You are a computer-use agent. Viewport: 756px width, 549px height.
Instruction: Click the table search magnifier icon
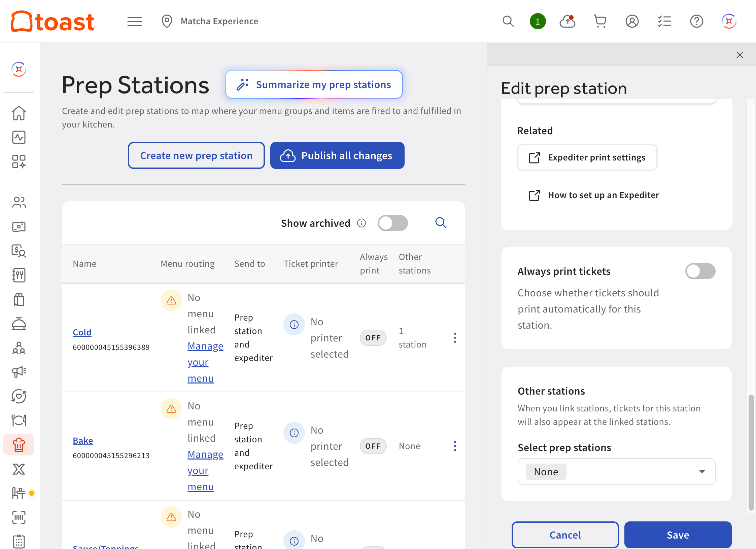[441, 223]
